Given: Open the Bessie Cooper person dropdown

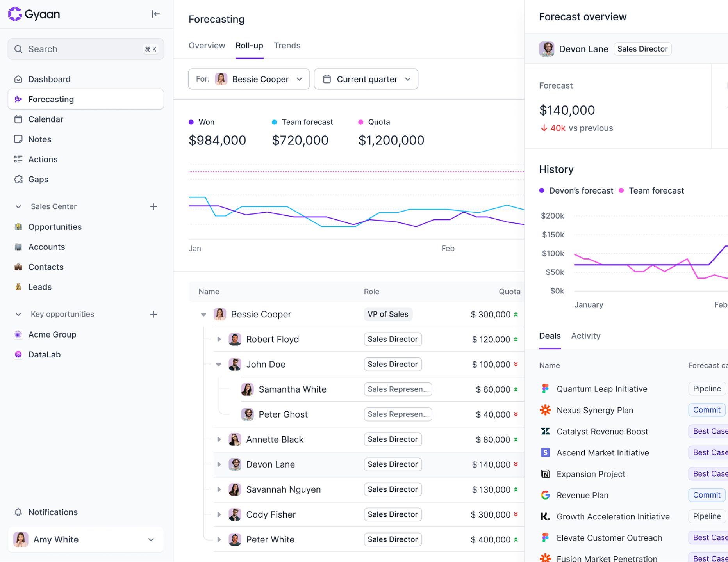Looking at the screenshot, I should coord(249,79).
